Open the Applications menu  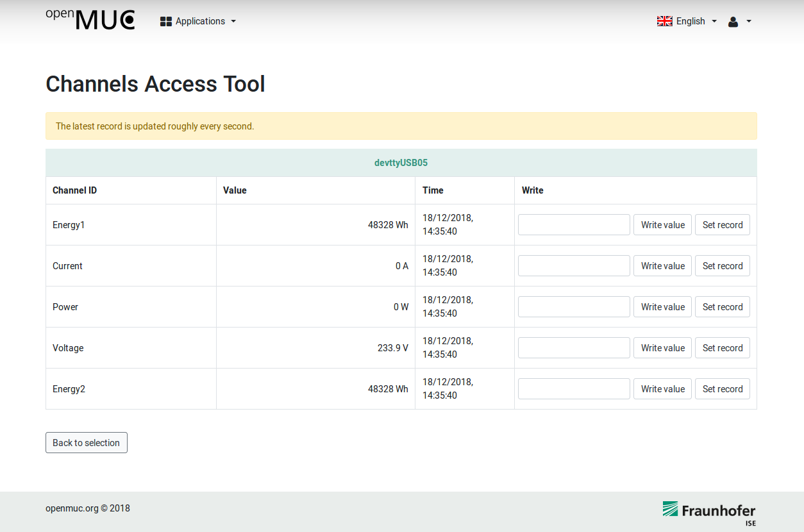199,21
